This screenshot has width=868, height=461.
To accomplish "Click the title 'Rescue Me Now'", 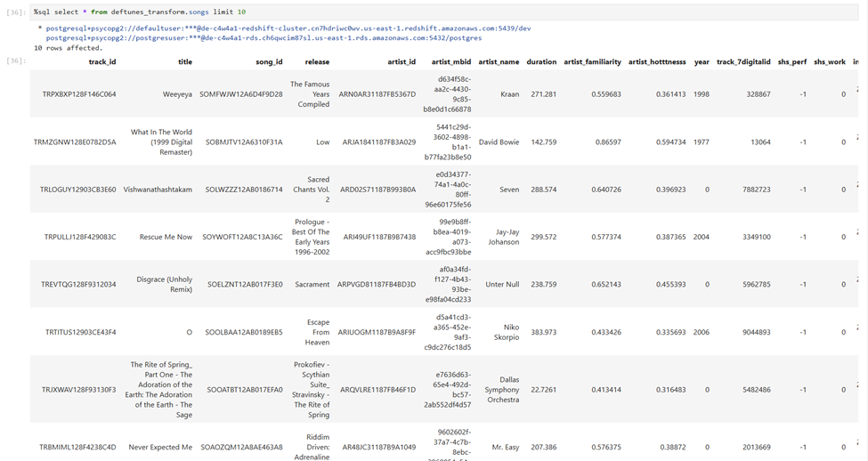I will [166, 237].
